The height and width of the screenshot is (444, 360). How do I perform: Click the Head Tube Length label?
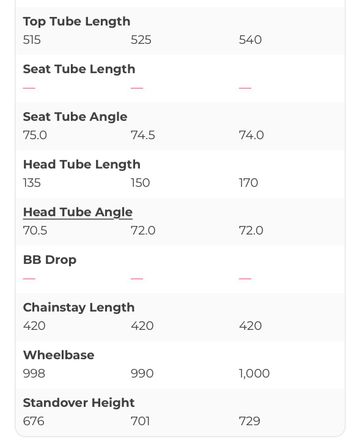[x=82, y=165]
